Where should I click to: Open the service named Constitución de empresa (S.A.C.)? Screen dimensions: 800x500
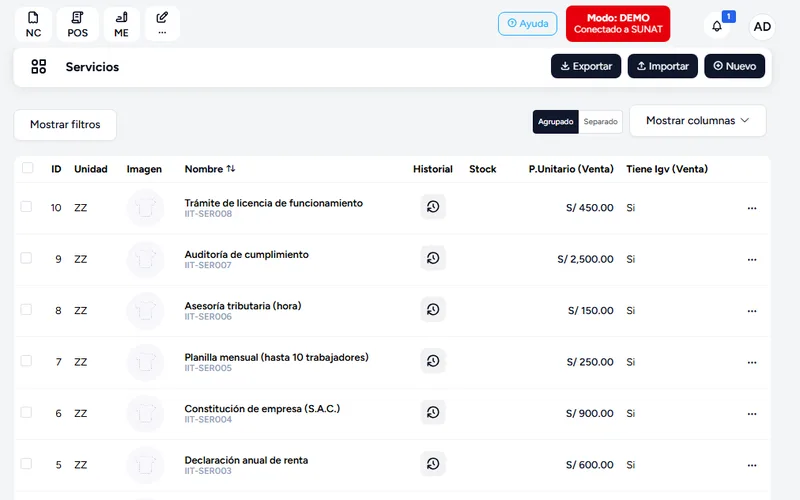tap(262, 409)
